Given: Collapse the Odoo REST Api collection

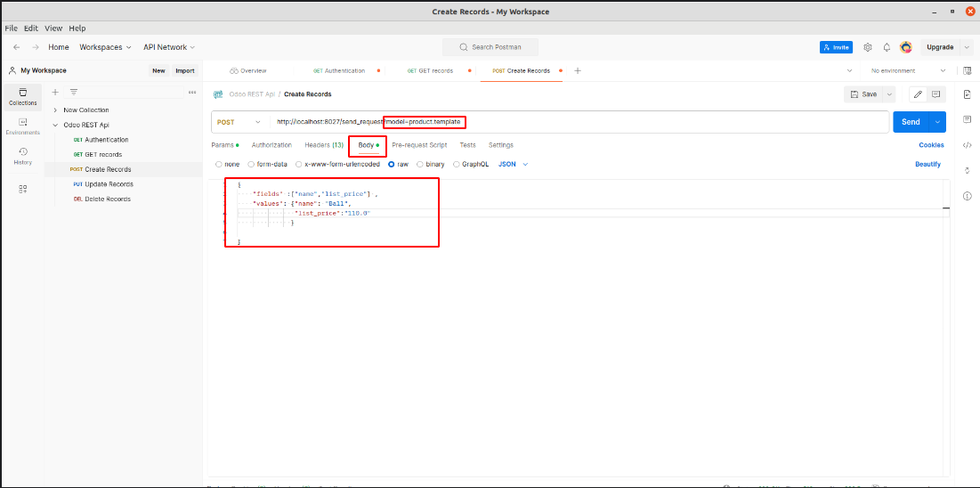Looking at the screenshot, I should [x=55, y=125].
